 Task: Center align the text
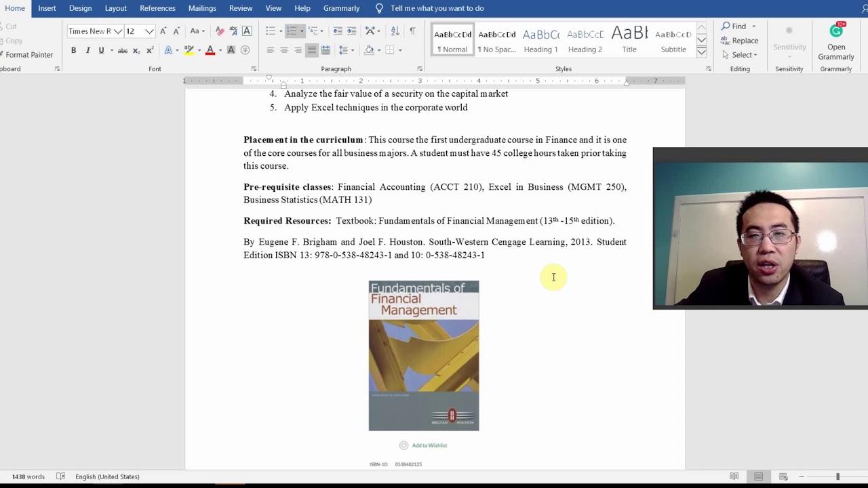click(x=284, y=50)
